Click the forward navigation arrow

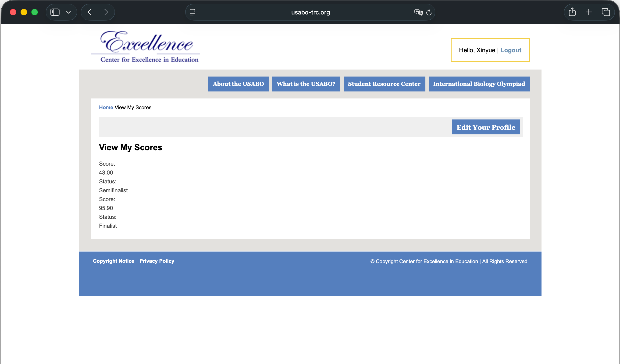(106, 12)
